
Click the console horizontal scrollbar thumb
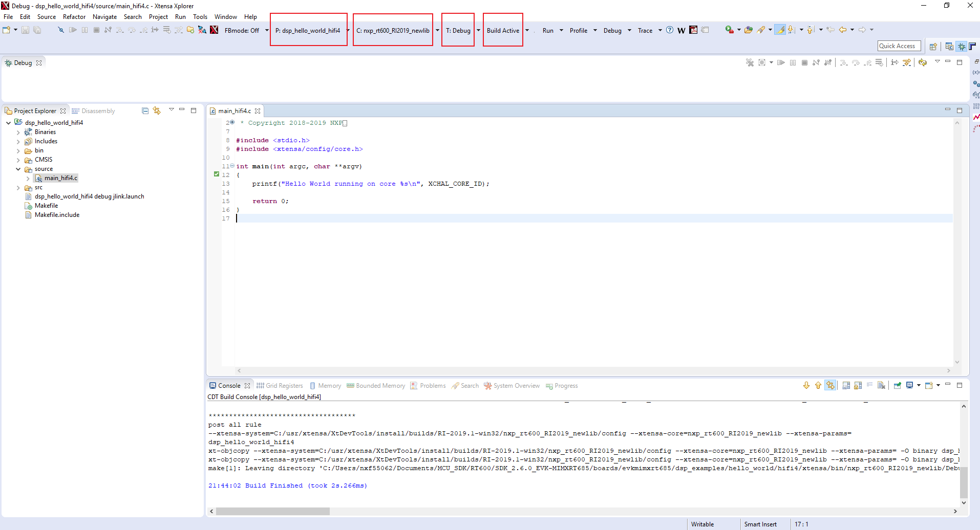[273, 511]
